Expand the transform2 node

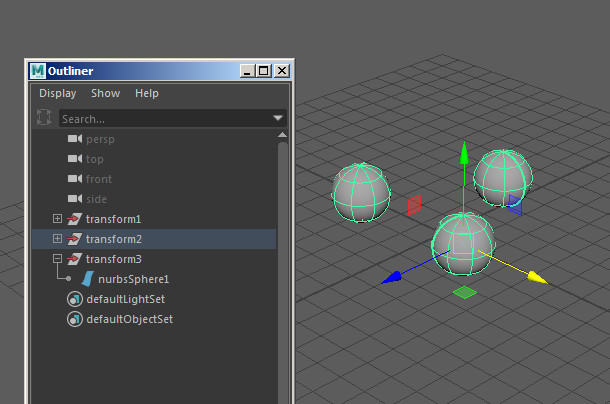click(x=57, y=238)
